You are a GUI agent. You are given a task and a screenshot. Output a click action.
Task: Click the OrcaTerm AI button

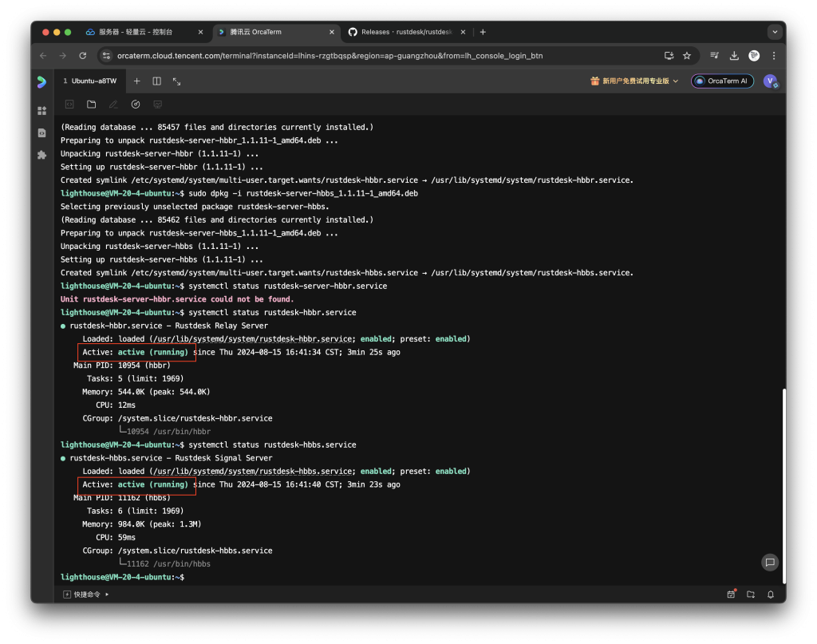[721, 81]
